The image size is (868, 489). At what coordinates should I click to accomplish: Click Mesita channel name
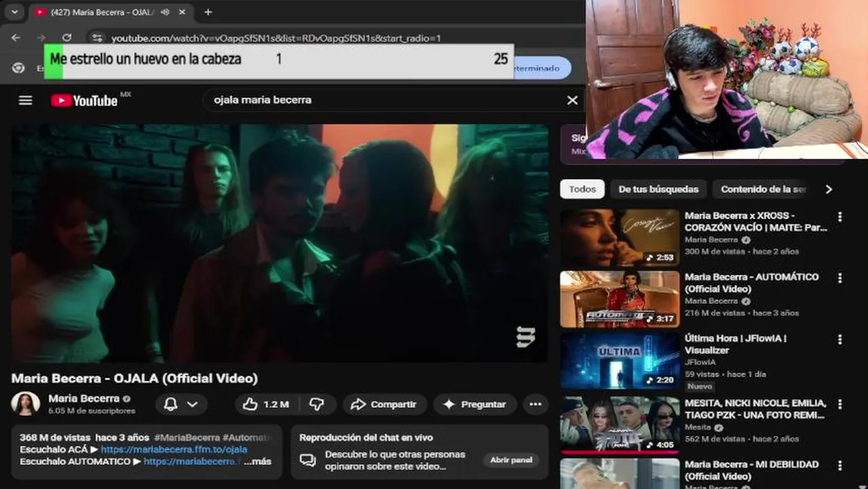[x=698, y=427]
